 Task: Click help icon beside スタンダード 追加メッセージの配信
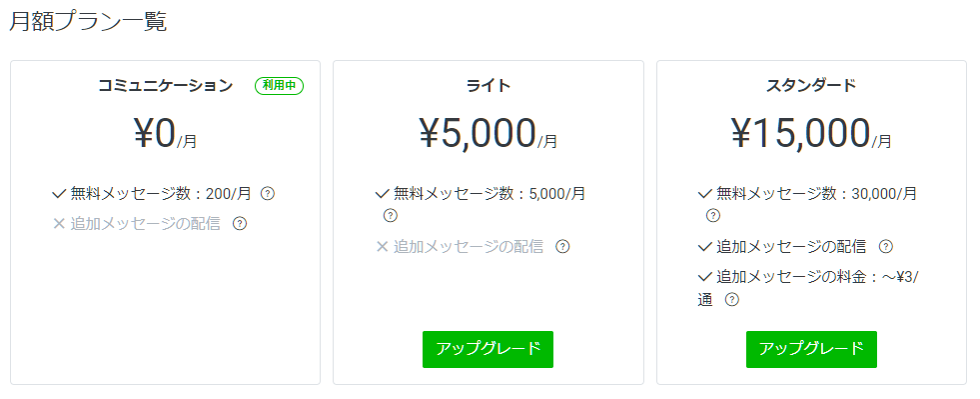[x=886, y=246]
